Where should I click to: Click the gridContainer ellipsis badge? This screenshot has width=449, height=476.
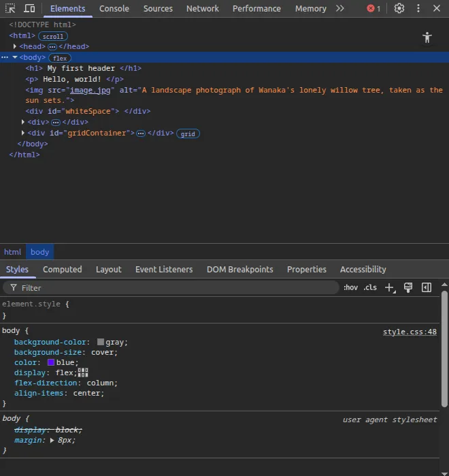pos(141,133)
